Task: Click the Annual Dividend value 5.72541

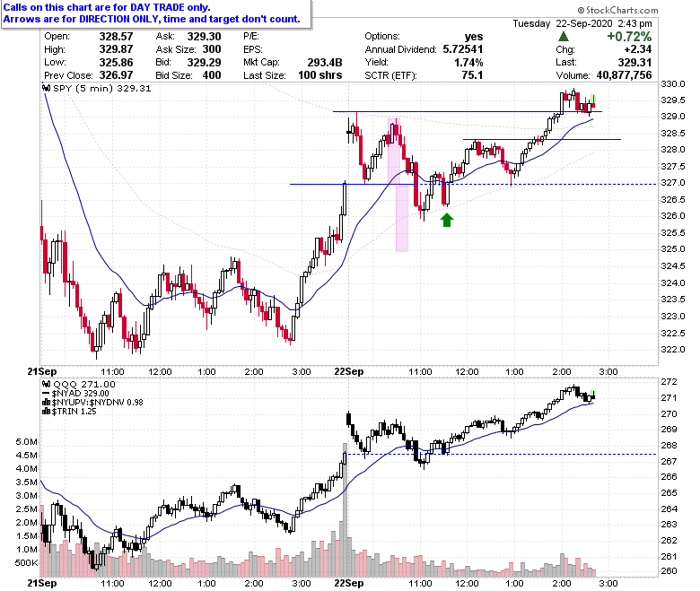Action: click(x=463, y=49)
